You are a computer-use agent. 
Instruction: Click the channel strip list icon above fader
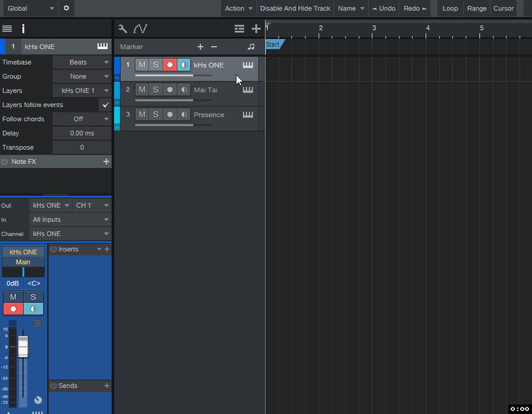[38, 323]
